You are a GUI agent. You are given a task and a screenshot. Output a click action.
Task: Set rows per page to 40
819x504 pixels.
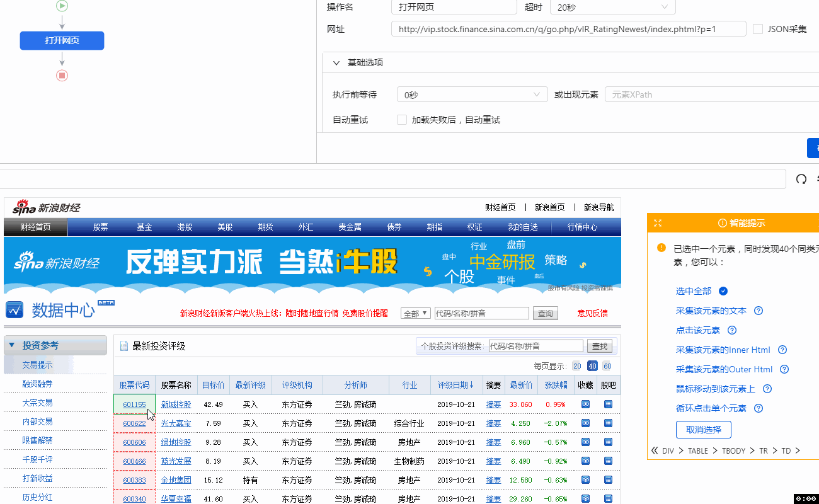592,366
